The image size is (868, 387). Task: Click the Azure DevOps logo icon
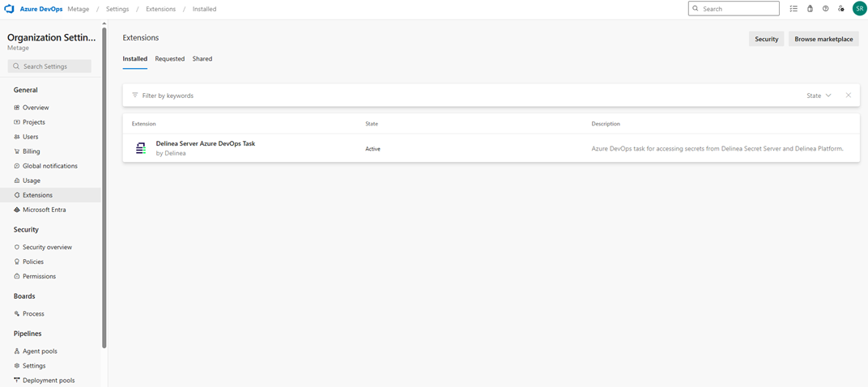tap(10, 9)
